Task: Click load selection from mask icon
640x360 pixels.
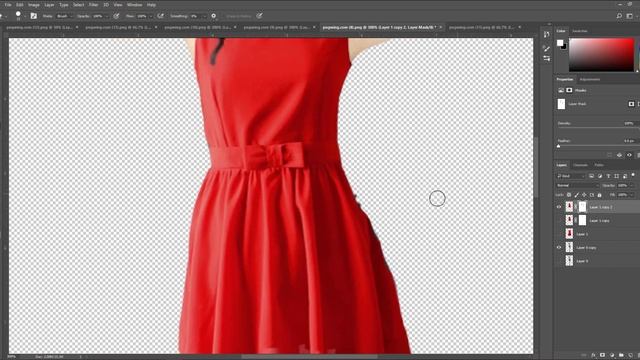Action: click(x=610, y=155)
